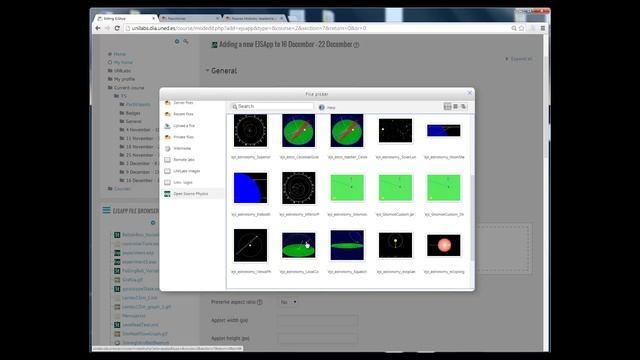Select the Recent files repository
640x360 pixels.
[183, 114]
